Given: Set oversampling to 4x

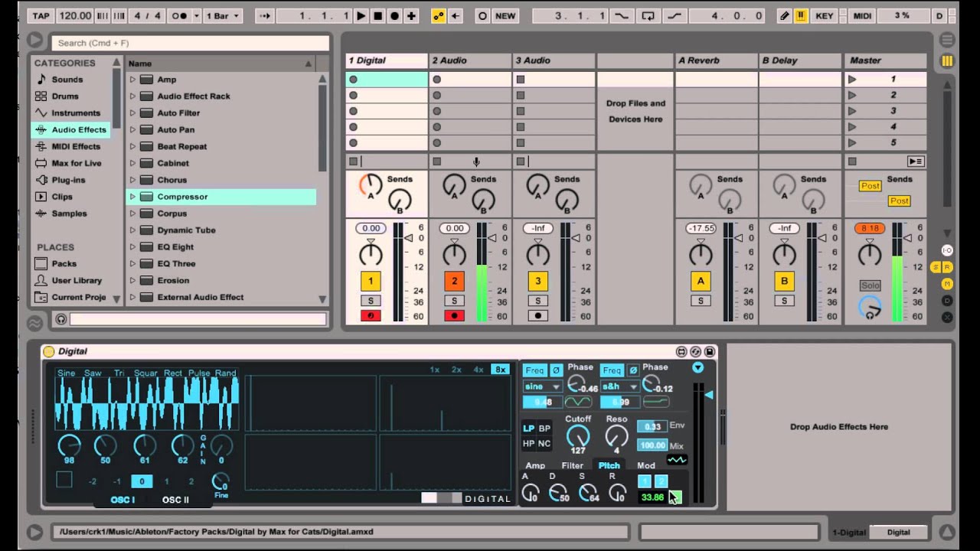Looking at the screenshot, I should coord(479,370).
